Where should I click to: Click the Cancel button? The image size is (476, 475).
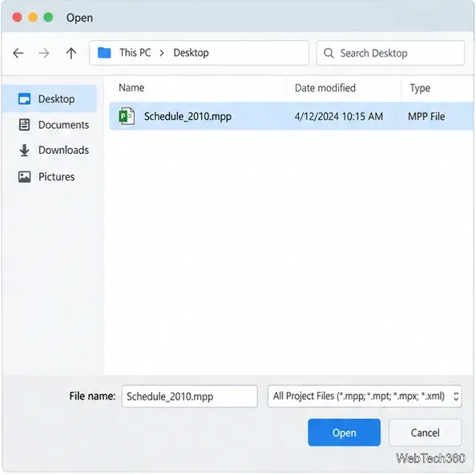pos(426,433)
